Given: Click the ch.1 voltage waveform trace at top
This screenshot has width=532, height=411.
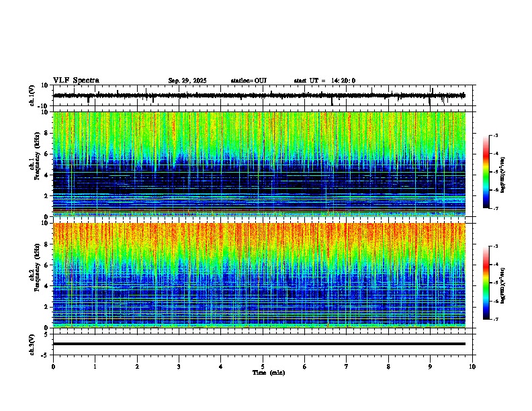Looking at the screenshot, I should point(259,95).
